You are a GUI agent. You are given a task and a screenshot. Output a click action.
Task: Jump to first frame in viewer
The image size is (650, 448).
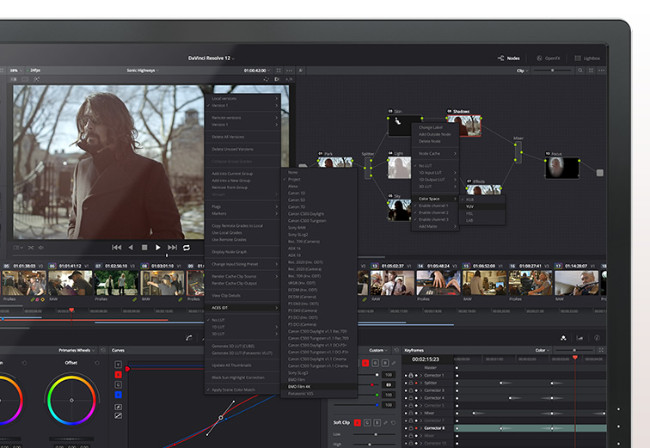[x=116, y=247]
